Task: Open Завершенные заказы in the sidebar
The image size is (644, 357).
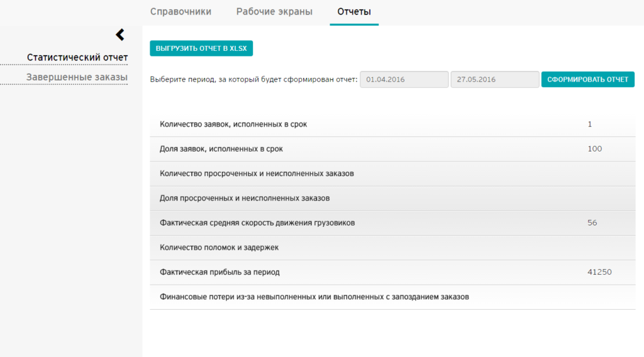Action: pos(77,77)
